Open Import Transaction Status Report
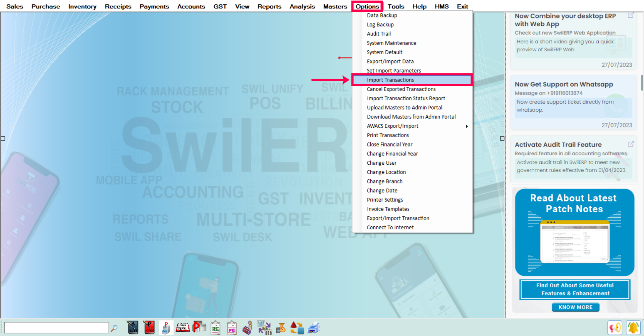 pyautogui.click(x=412, y=98)
